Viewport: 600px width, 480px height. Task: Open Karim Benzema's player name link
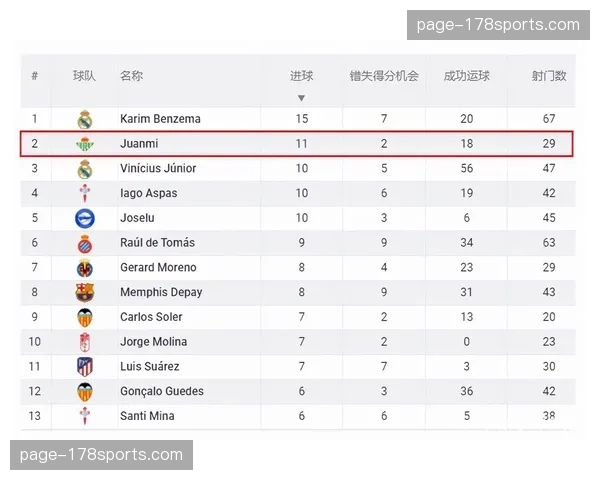click(160, 119)
